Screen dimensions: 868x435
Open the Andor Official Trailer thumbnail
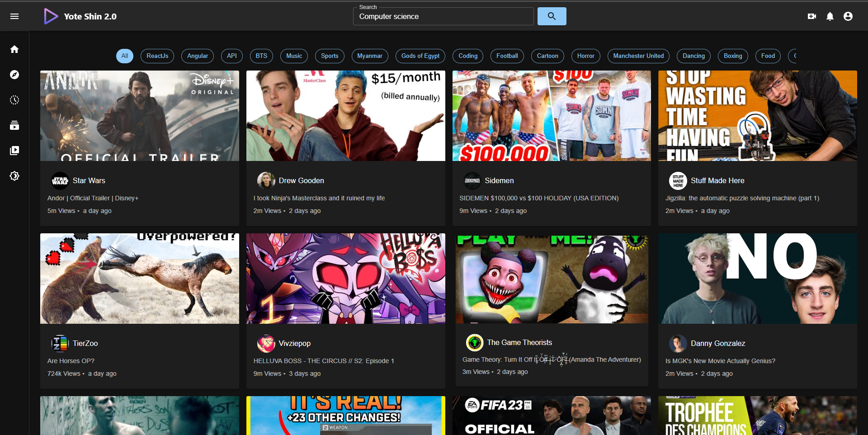pos(140,116)
